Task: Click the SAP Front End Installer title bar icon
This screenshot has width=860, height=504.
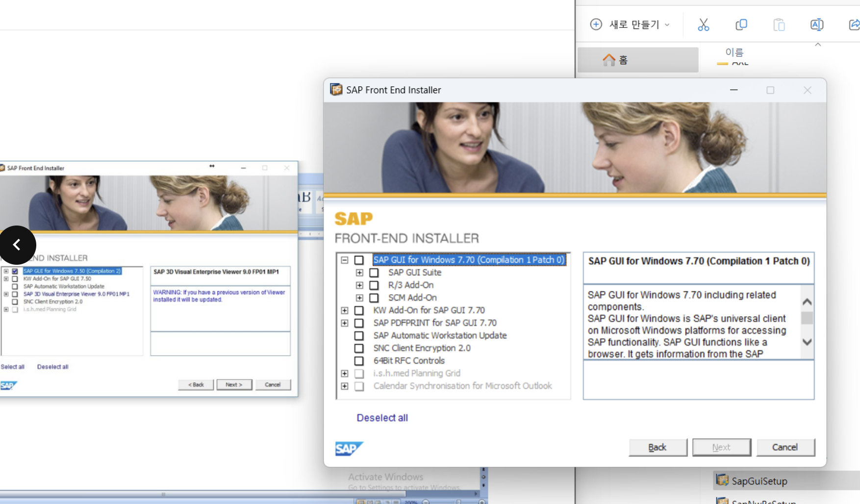Action: pyautogui.click(x=336, y=90)
